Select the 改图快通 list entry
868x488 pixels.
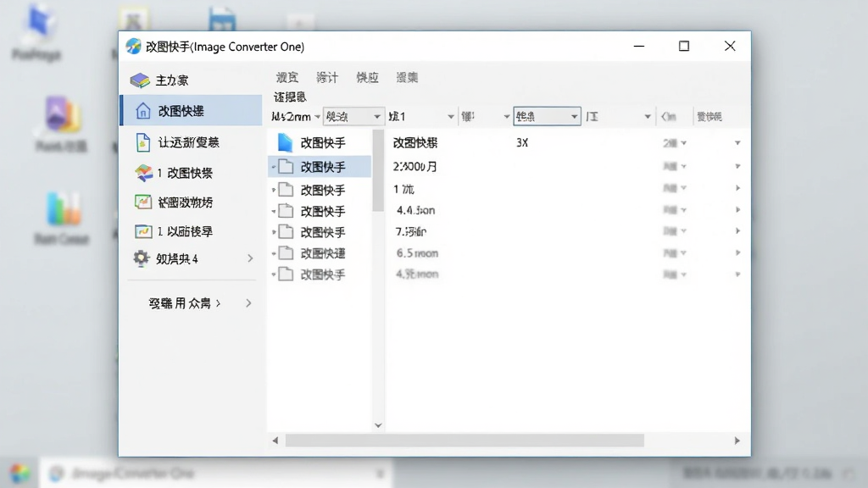coord(323,253)
